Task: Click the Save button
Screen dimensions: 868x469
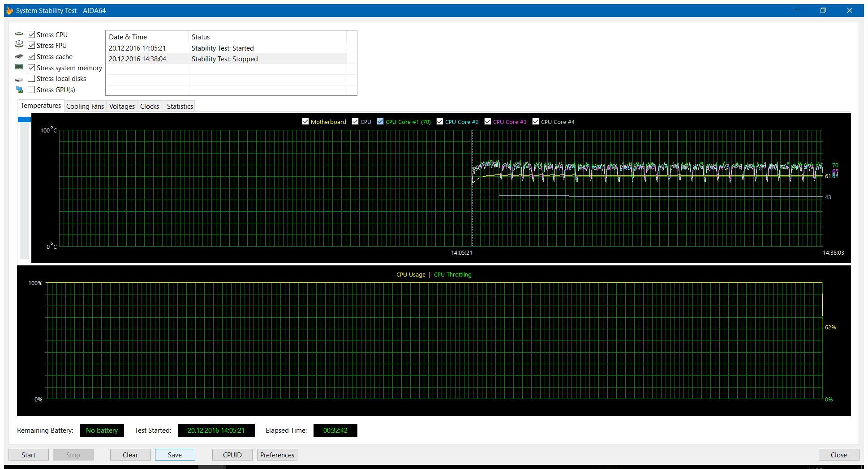Action: tap(175, 455)
